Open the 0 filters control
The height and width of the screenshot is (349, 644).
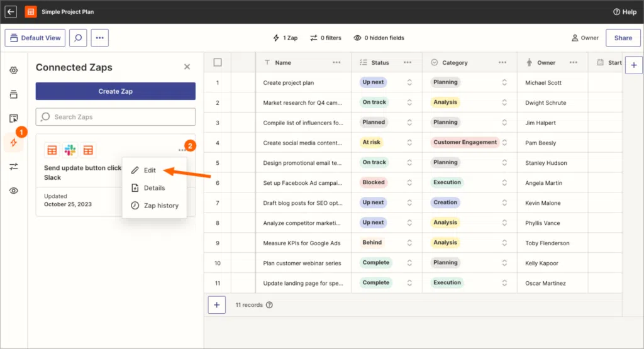click(x=326, y=38)
